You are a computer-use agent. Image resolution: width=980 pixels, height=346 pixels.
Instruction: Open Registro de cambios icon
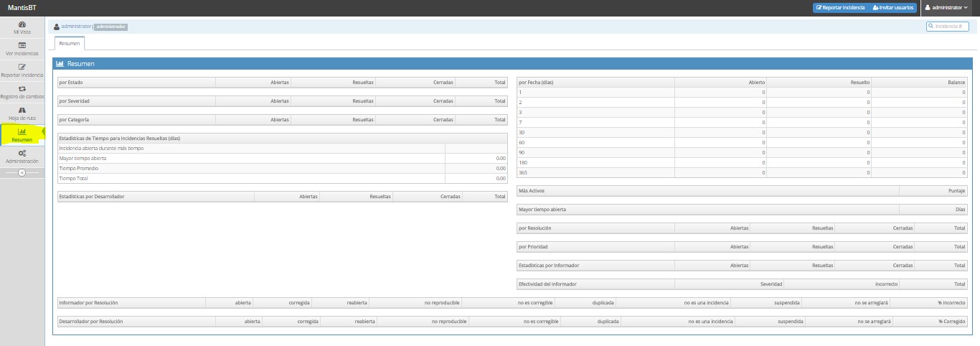[x=22, y=89]
